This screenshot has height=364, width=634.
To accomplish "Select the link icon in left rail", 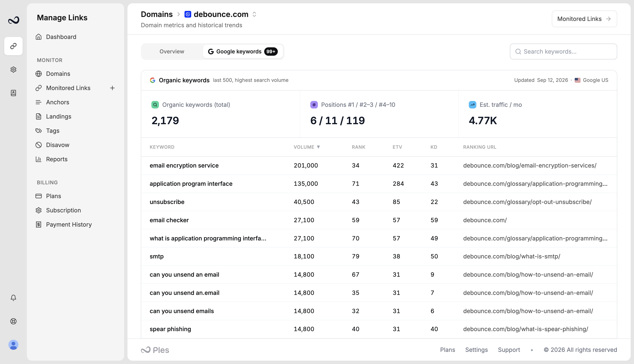I will tap(13, 46).
